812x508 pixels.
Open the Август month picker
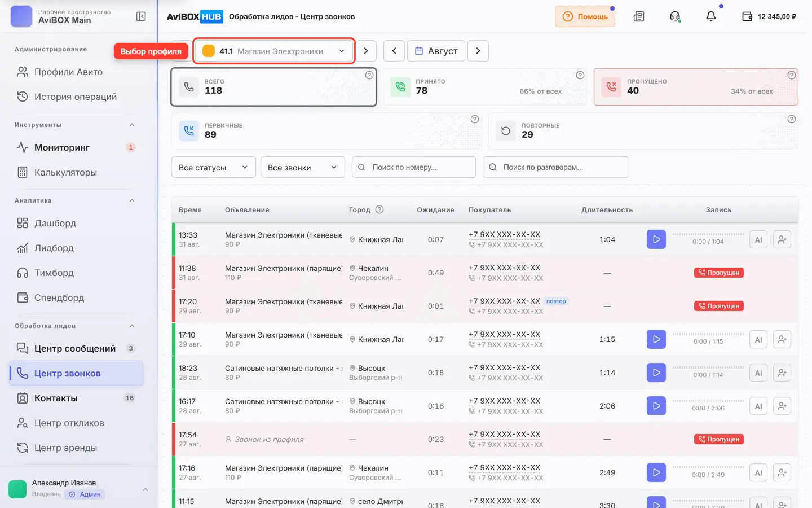coord(436,51)
